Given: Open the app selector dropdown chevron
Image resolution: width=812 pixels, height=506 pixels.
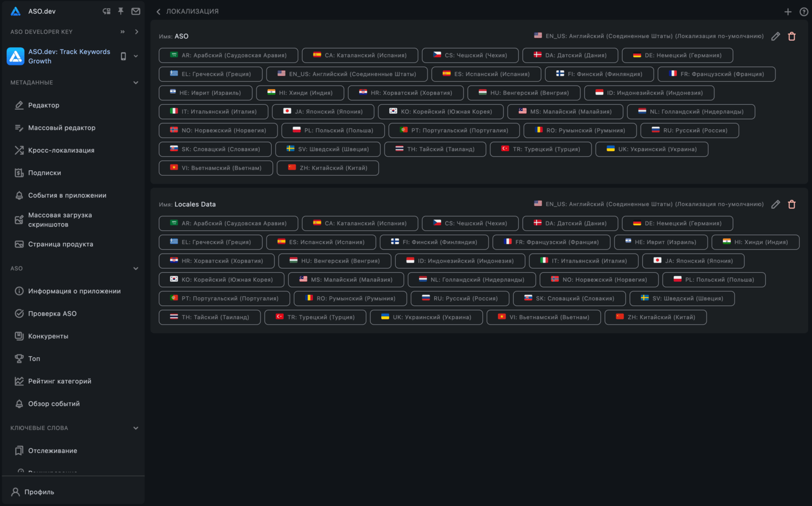Looking at the screenshot, I should tap(136, 56).
